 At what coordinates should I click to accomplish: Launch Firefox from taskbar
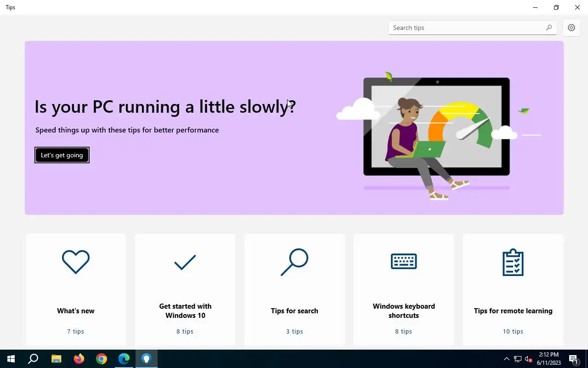pyautogui.click(x=79, y=359)
